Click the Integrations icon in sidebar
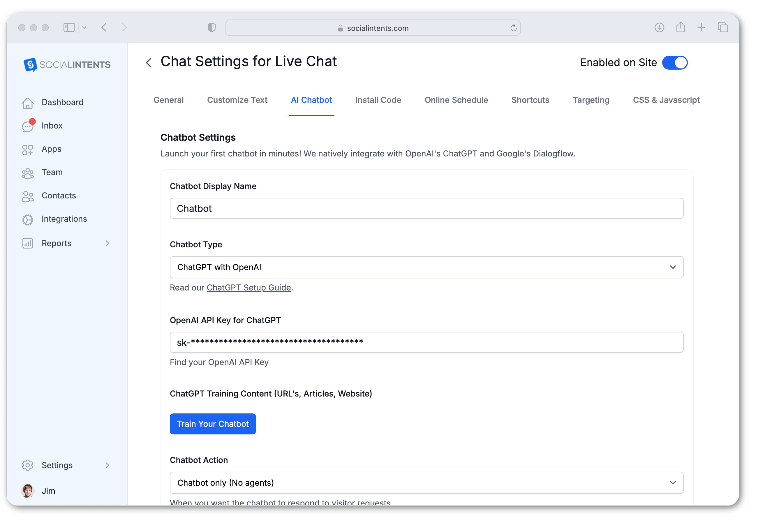This screenshot has width=772, height=532. point(28,219)
